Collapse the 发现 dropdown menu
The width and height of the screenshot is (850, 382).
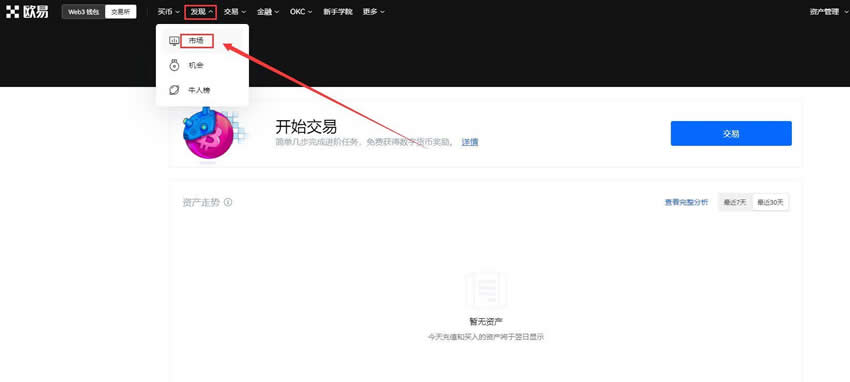pos(201,11)
